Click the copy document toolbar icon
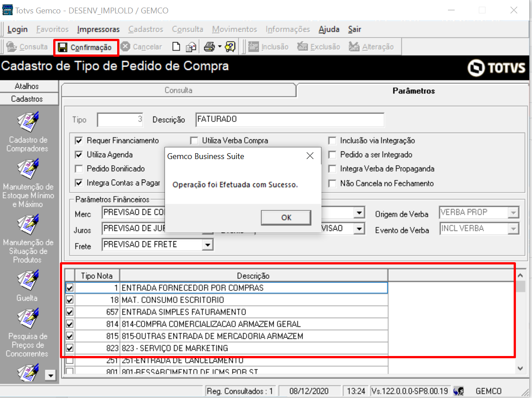The image size is (532, 398). click(191, 47)
